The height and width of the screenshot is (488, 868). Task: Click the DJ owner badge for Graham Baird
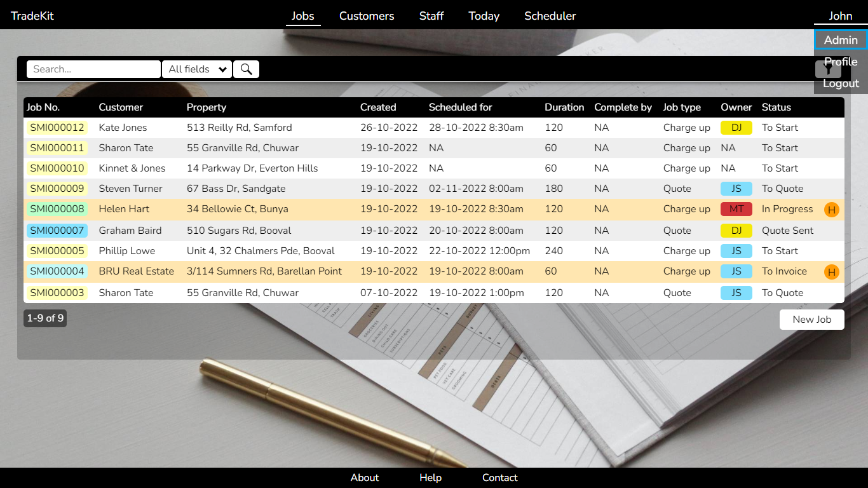pos(736,231)
